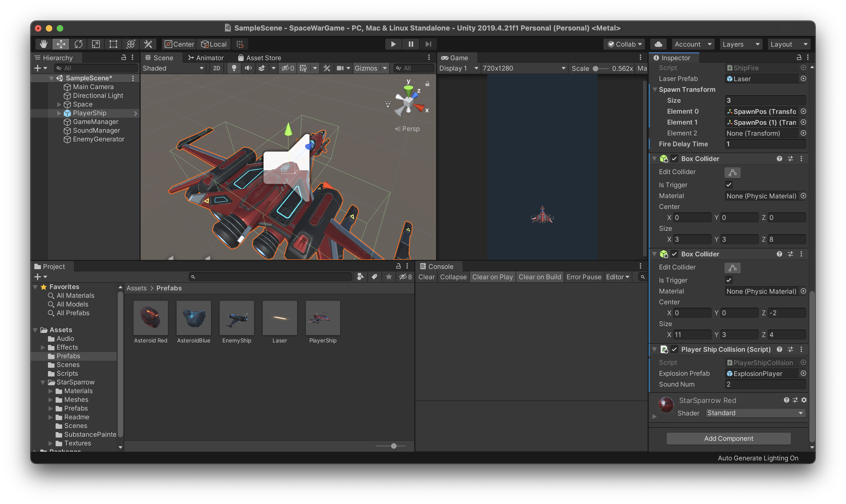Viewport: 846px width, 504px height.
Task: Open cloud services icon
Action: (x=658, y=44)
